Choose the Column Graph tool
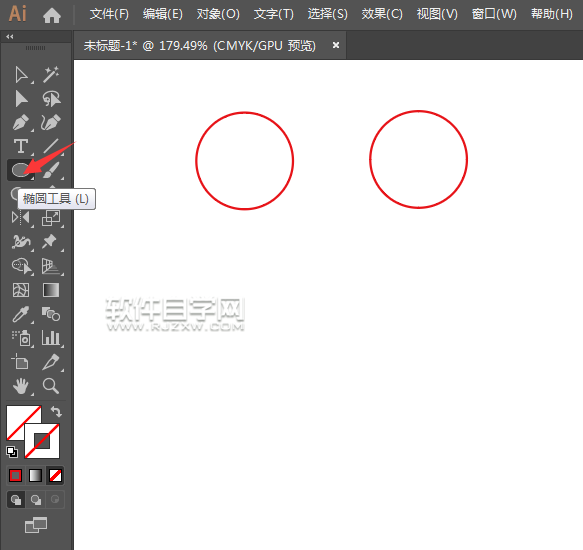583x550 pixels. 51,338
